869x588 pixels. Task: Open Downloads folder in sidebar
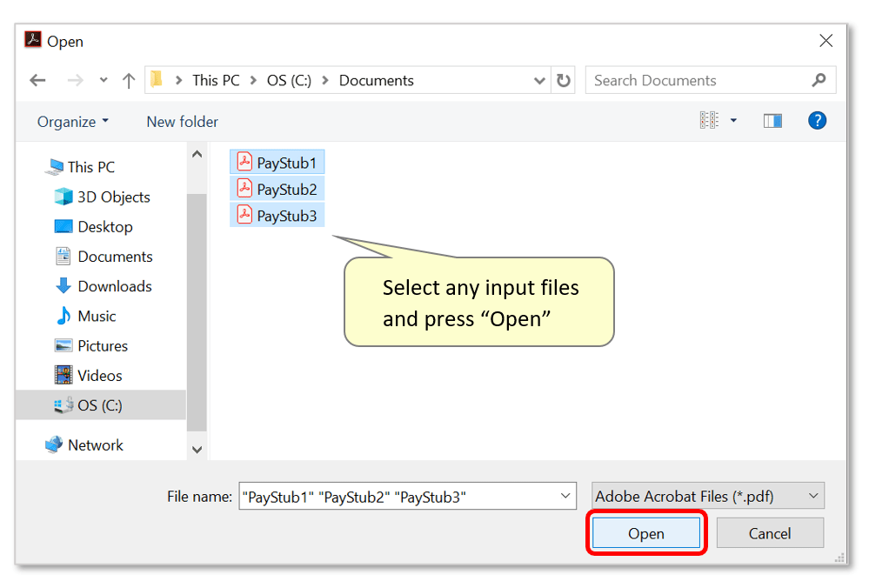104,286
